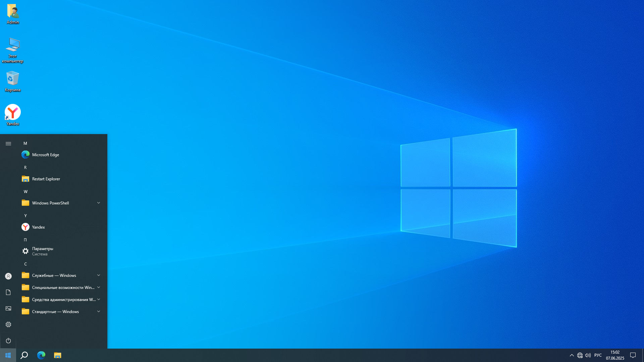644x362 pixels.
Task: Open Параметры from the Start list
Action: point(43,251)
